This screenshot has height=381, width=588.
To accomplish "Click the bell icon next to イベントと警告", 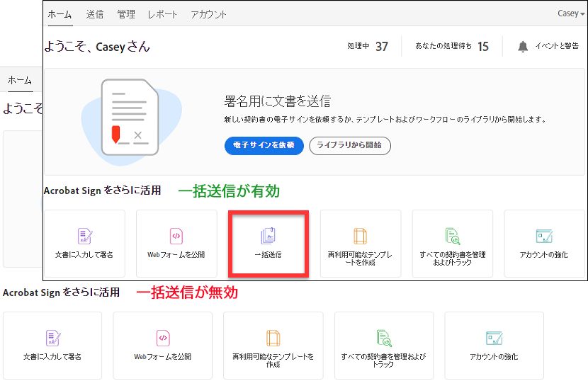I will coord(523,47).
